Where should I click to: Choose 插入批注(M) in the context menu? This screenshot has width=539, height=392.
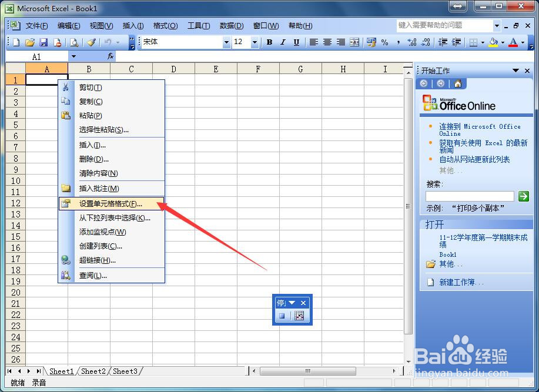111,188
